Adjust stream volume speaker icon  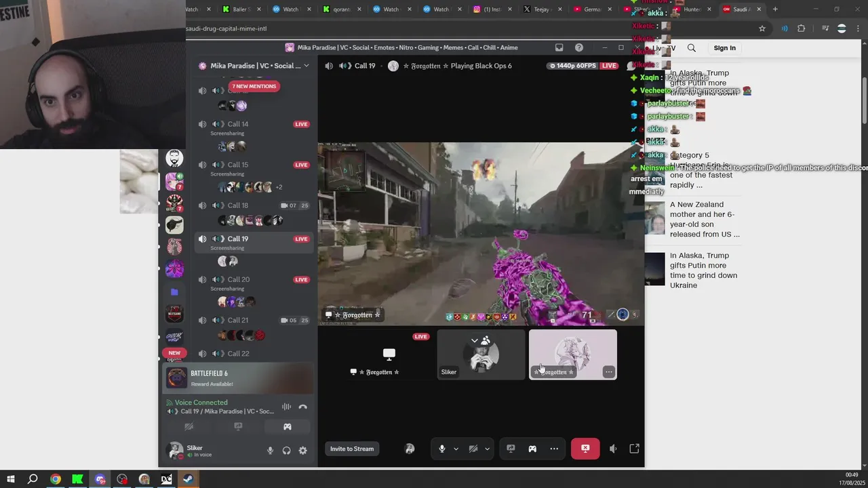point(613,449)
